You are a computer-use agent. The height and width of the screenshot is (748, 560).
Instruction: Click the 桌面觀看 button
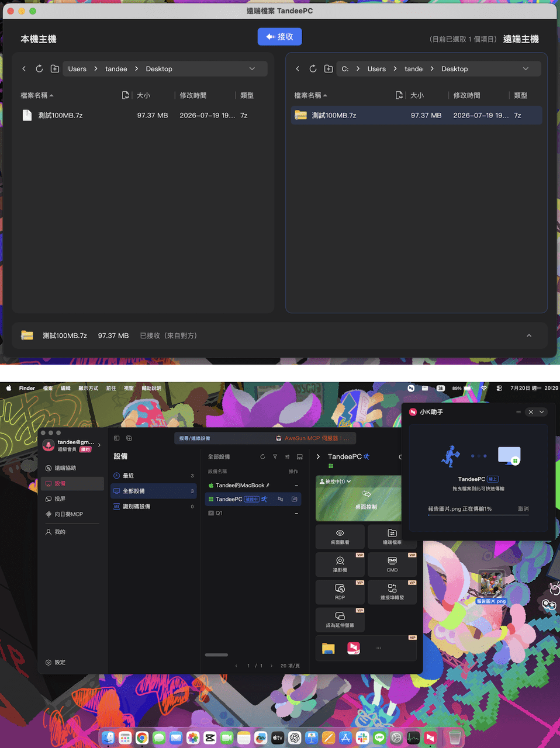(340, 537)
